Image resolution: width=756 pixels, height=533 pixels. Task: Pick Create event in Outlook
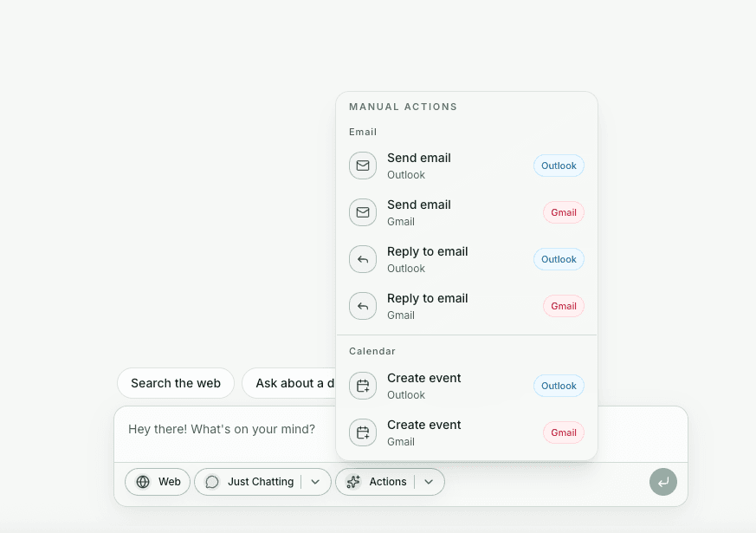[x=466, y=386]
